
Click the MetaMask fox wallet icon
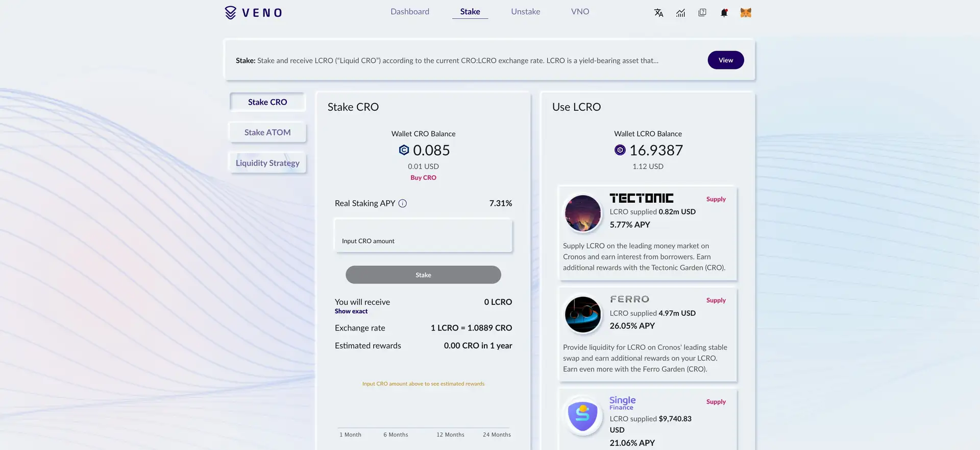(746, 13)
